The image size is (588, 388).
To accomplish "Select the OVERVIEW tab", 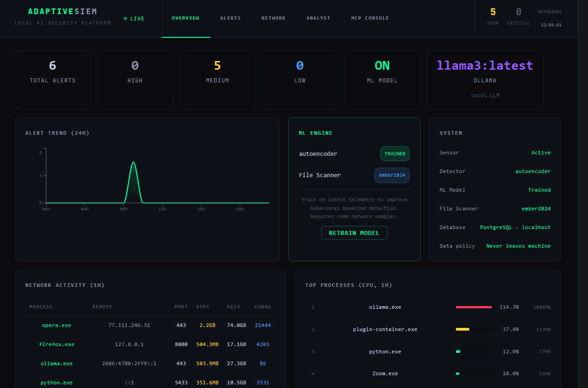I will (x=186, y=18).
